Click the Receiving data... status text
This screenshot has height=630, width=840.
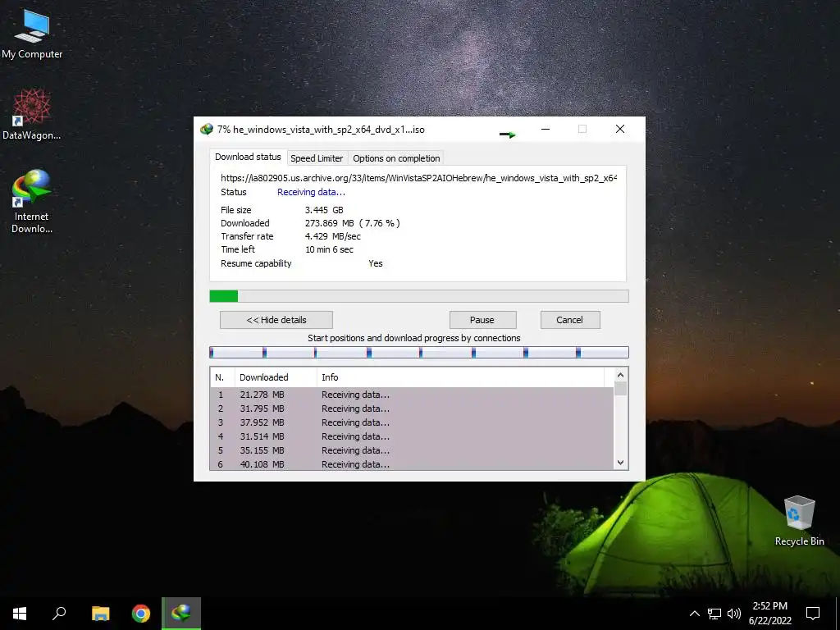[x=311, y=192]
